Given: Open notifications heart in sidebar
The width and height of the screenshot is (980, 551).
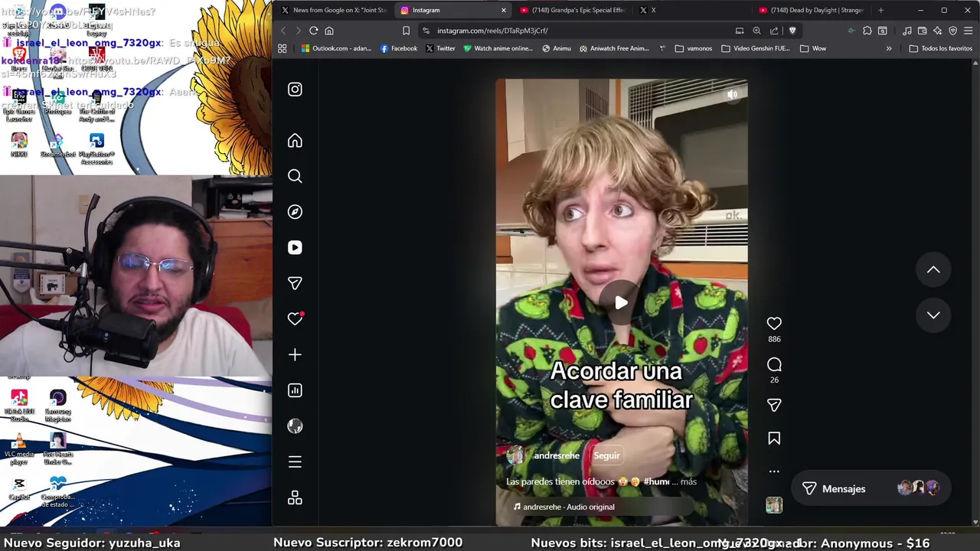Looking at the screenshot, I should [295, 318].
